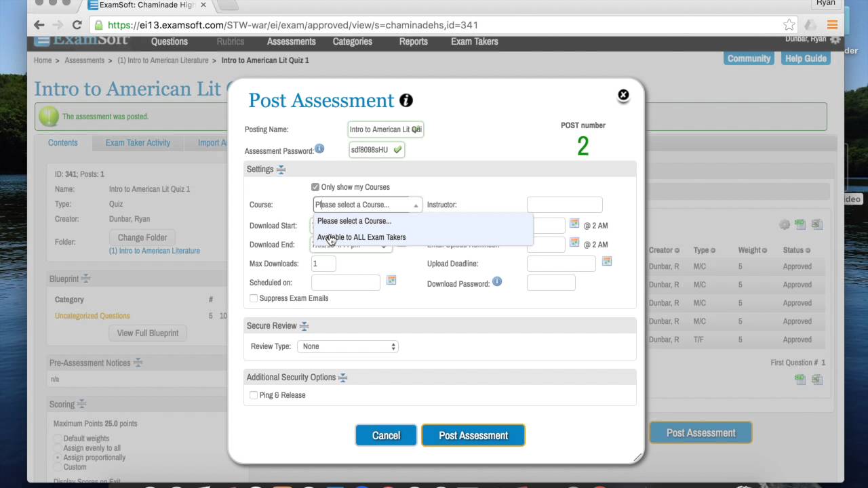The width and height of the screenshot is (868, 488).
Task: Collapse the Secure Review section
Action: coord(304,326)
